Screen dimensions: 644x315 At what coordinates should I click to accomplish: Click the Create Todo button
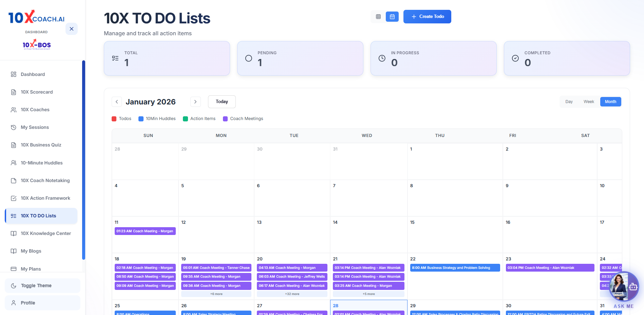(427, 17)
